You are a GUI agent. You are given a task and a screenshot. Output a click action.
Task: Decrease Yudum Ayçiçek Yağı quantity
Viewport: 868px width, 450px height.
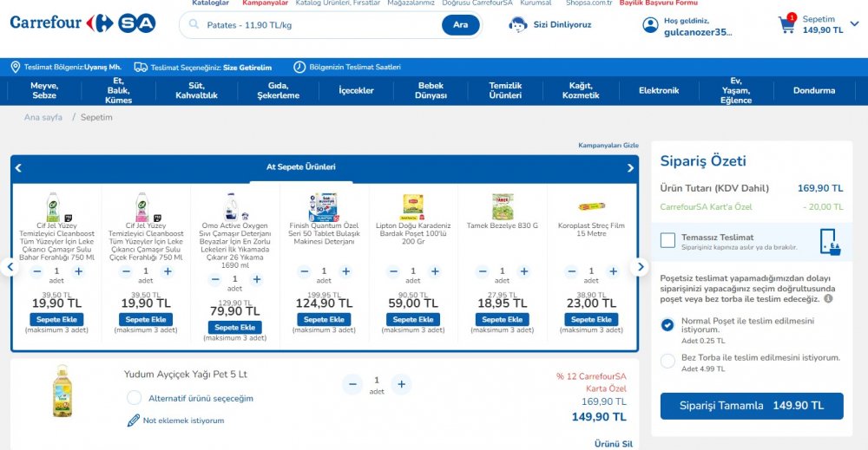[352, 384]
